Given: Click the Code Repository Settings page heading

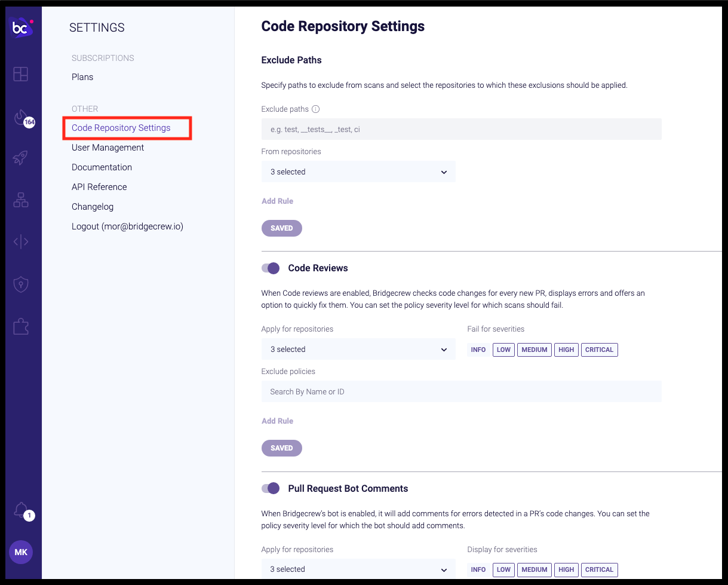Looking at the screenshot, I should click(343, 26).
